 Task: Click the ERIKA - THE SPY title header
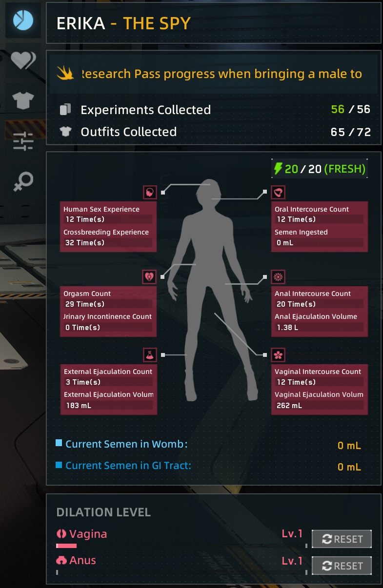(x=123, y=23)
